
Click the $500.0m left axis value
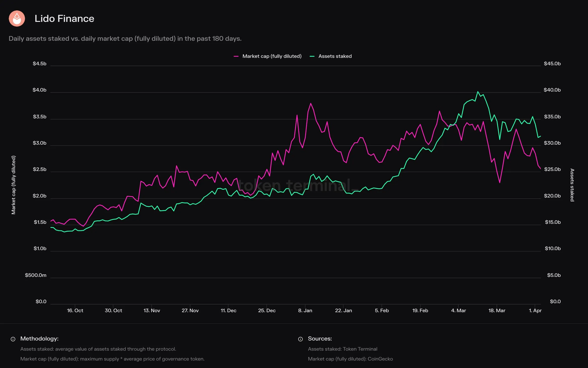point(36,275)
